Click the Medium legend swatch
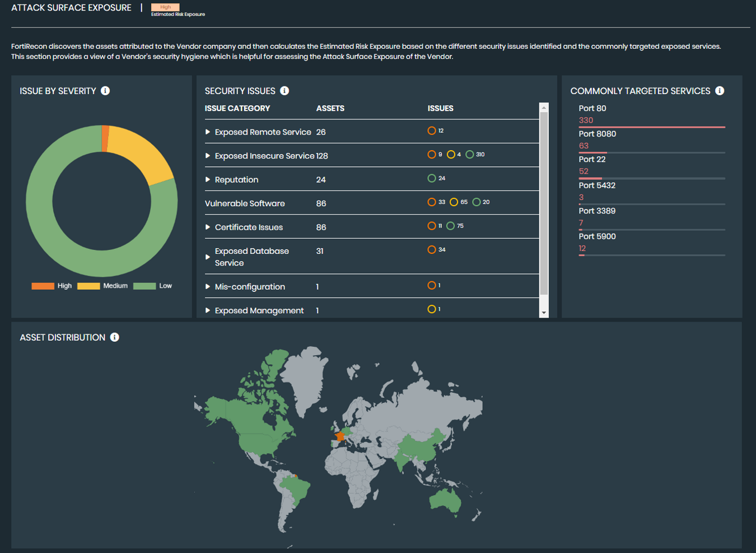Screen dimensions: 756x553 [x=88, y=286]
